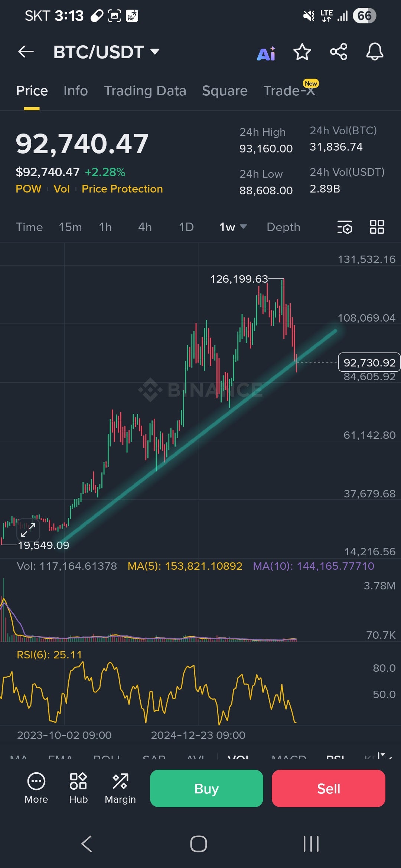Go back using the top-left arrow

[x=26, y=52]
